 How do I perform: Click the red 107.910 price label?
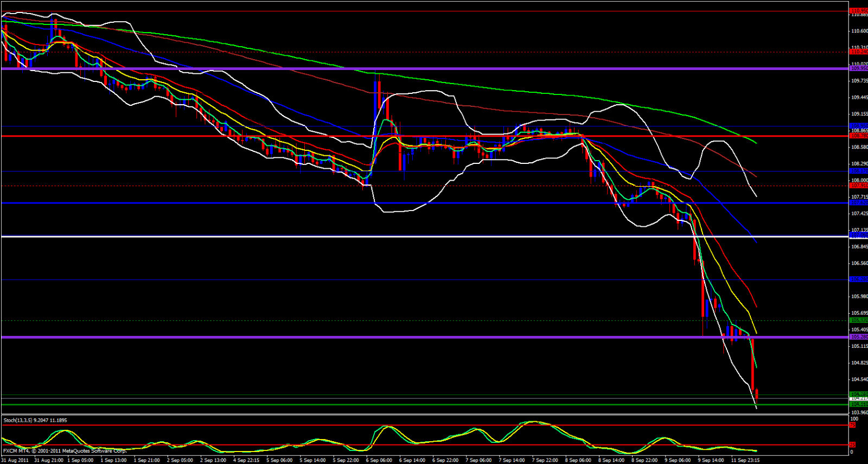(858, 186)
